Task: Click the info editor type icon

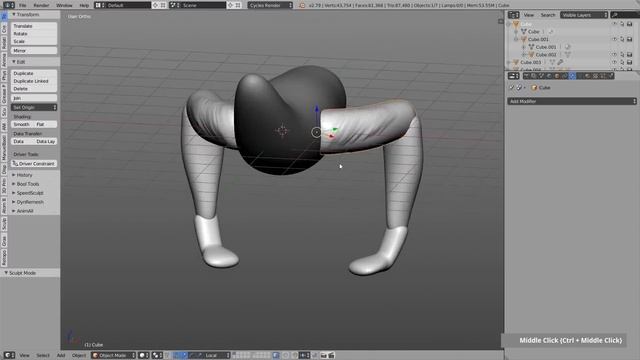Action: click(9, 5)
